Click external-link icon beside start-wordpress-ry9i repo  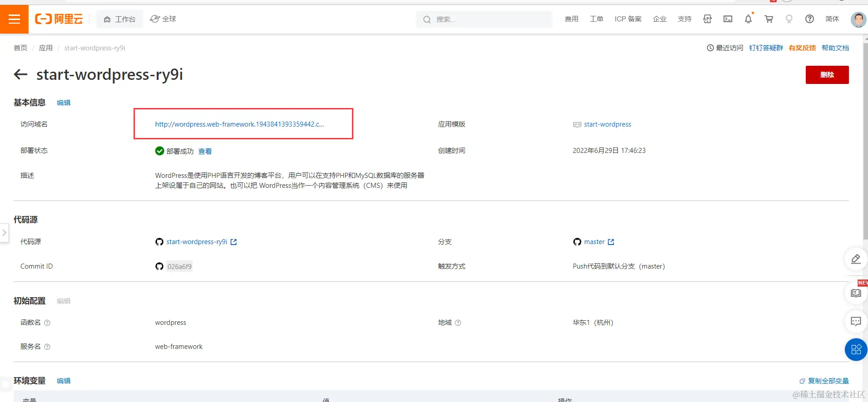point(233,242)
